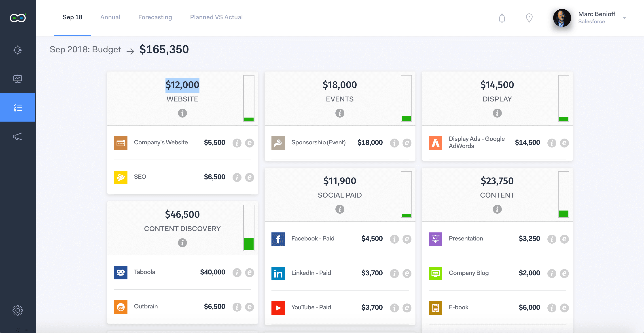Select the dashboard monitor sidebar icon
This screenshot has height=333, width=644.
(17, 79)
